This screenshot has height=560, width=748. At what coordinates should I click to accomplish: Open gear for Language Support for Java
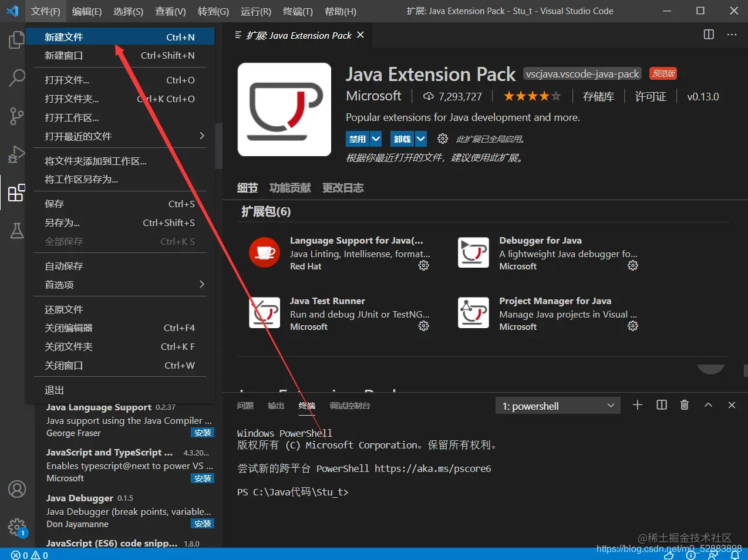pyautogui.click(x=423, y=266)
